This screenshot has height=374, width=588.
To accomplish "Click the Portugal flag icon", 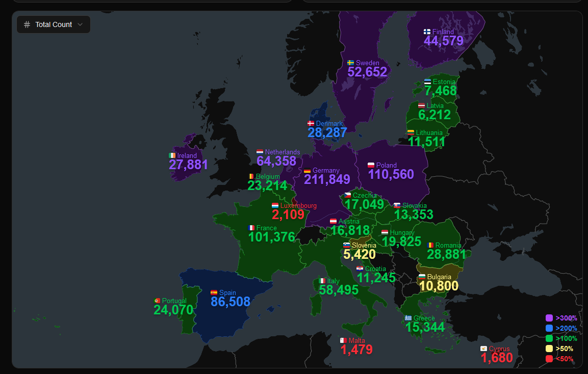I will [x=157, y=301].
